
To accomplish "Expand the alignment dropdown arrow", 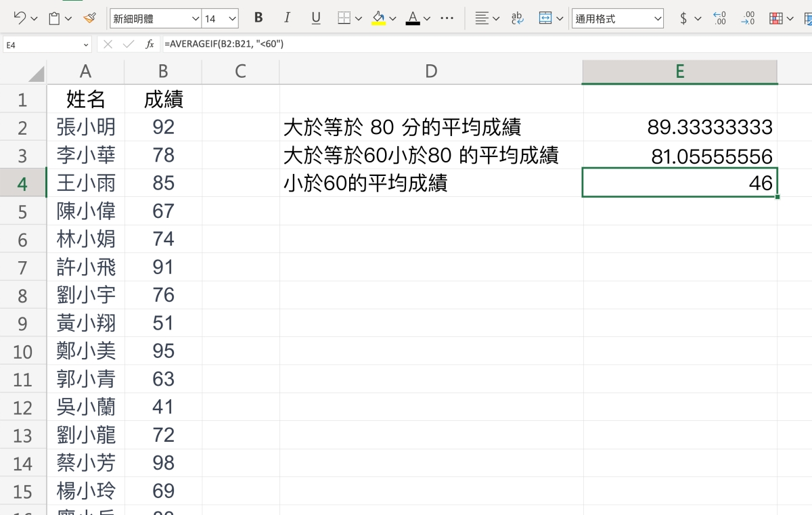I will pyautogui.click(x=497, y=19).
